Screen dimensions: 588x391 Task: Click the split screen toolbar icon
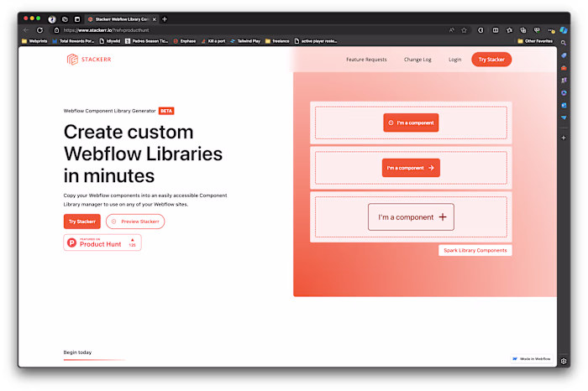click(x=496, y=30)
